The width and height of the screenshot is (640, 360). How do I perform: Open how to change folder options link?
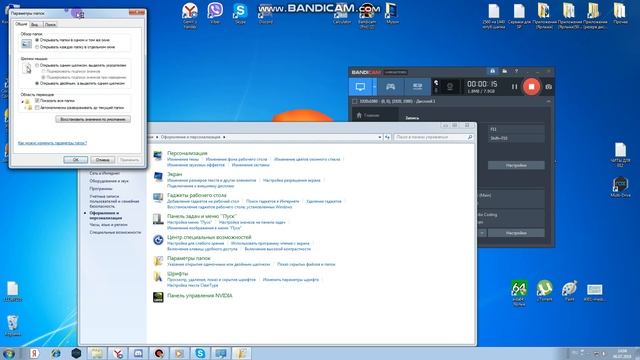[x=52, y=143]
